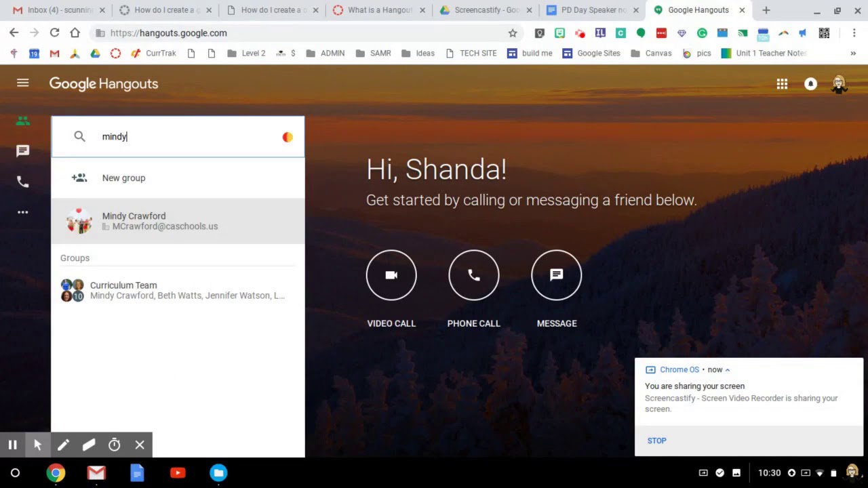This screenshot has width=868, height=488.
Task: Open YouTube from the shelf
Action: 178,473
